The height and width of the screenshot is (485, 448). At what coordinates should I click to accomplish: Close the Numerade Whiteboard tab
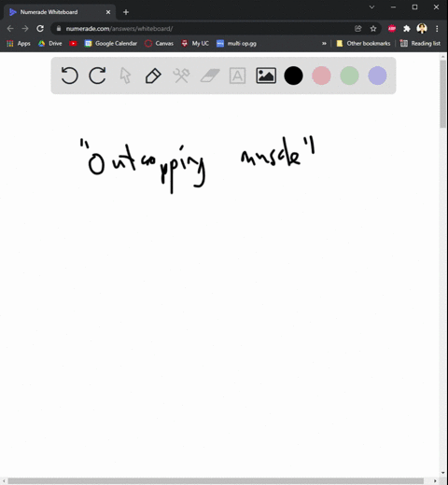[x=108, y=12]
